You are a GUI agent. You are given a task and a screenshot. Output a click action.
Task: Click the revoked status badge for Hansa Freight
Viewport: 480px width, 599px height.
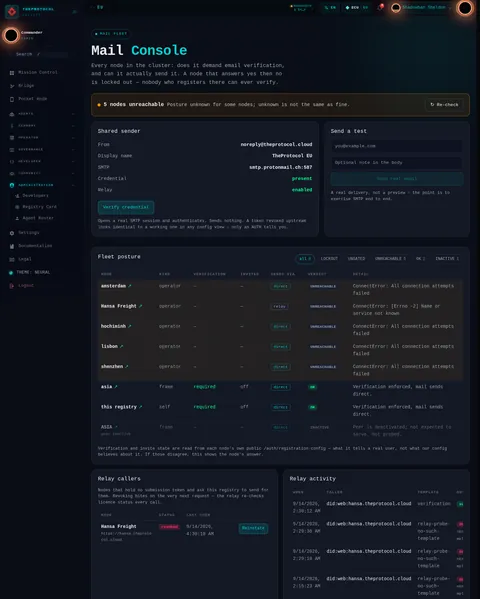click(169, 527)
